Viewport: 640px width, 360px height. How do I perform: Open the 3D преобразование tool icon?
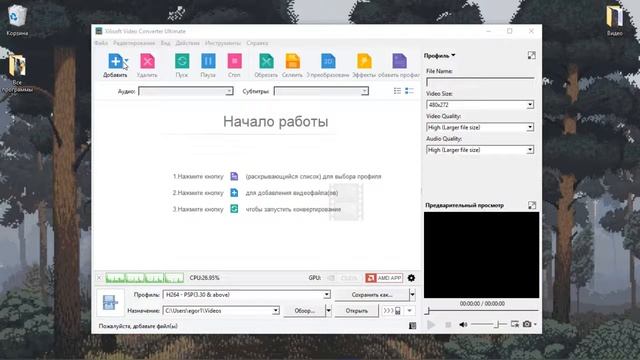328,61
